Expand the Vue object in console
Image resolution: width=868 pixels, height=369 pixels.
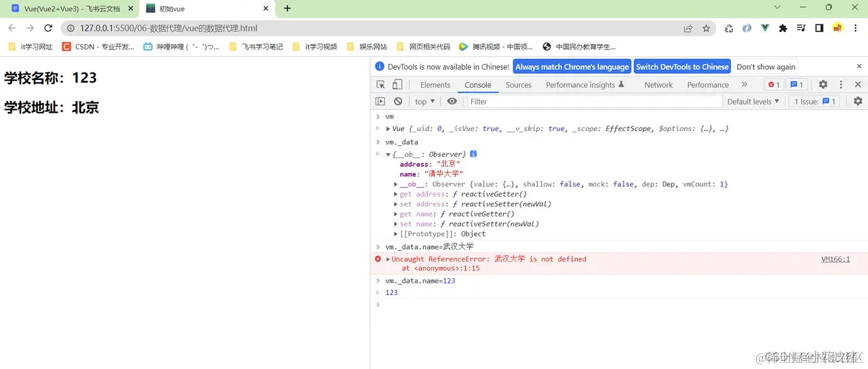click(x=389, y=129)
